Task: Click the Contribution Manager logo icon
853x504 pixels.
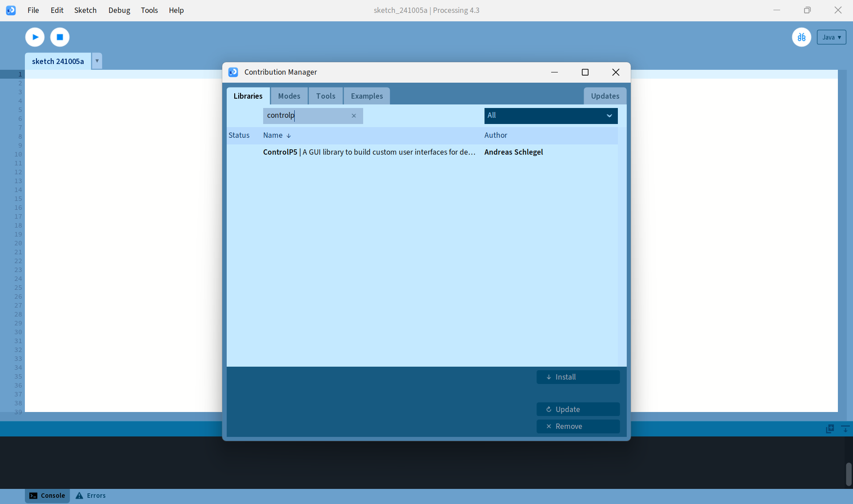Action: [x=233, y=72]
